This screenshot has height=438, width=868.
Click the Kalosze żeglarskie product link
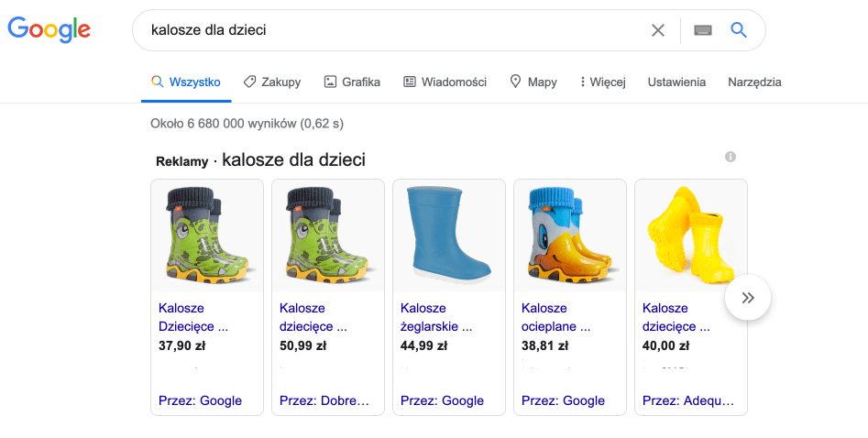[x=436, y=316]
